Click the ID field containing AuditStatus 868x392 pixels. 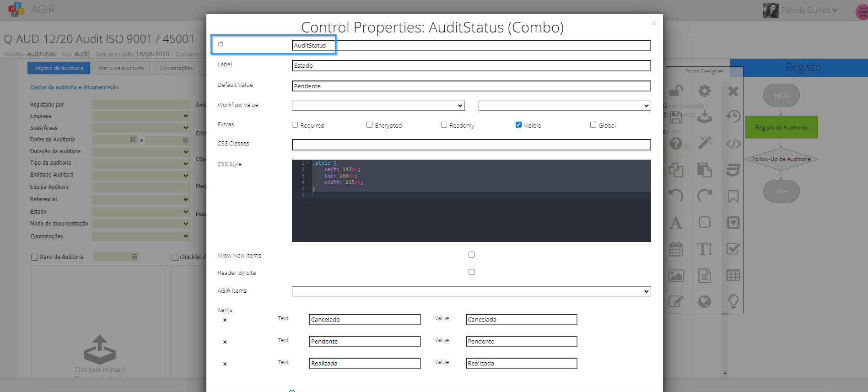471,45
